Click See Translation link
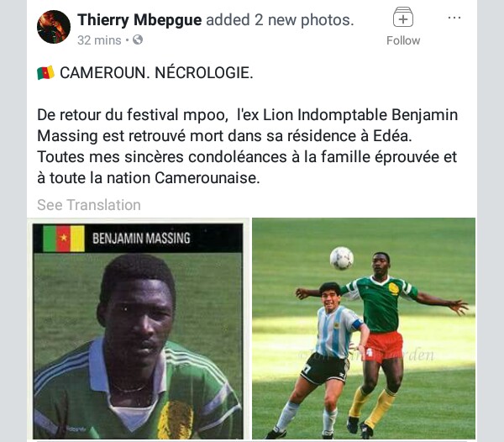This screenshot has height=442, width=504. point(89,205)
